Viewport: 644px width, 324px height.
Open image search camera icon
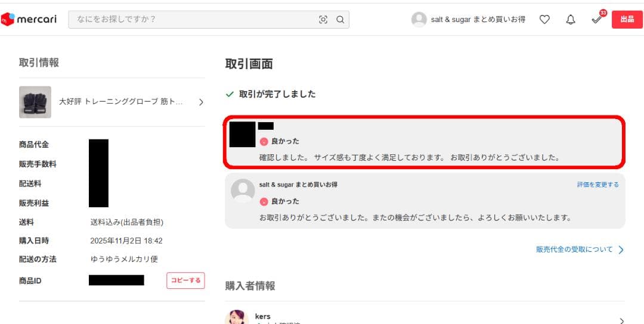[323, 20]
